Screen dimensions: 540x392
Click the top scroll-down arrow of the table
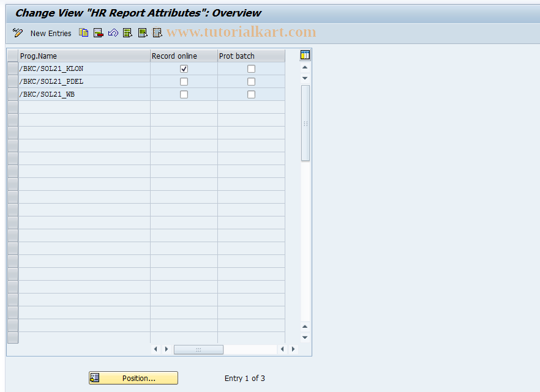(305, 78)
